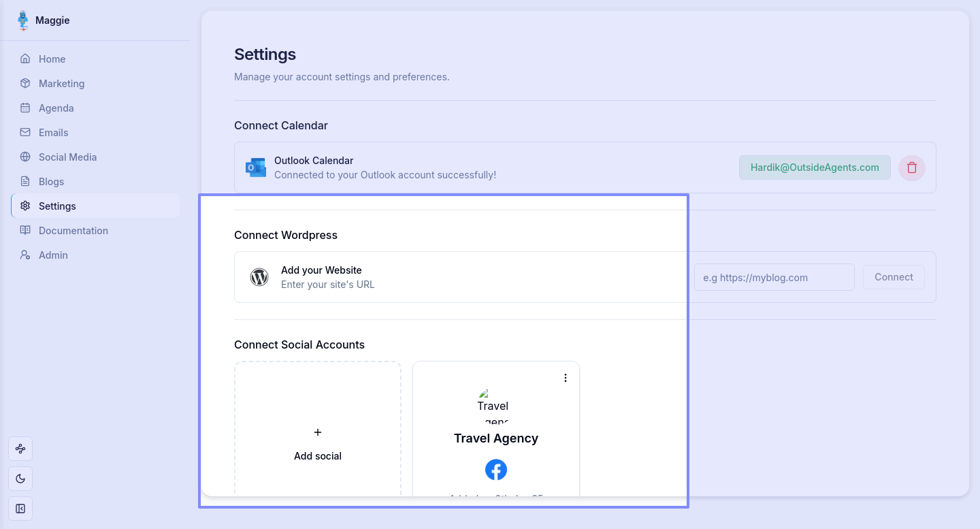This screenshot has width=980, height=529.
Task: Click the WordPress logo icon
Action: (259, 277)
